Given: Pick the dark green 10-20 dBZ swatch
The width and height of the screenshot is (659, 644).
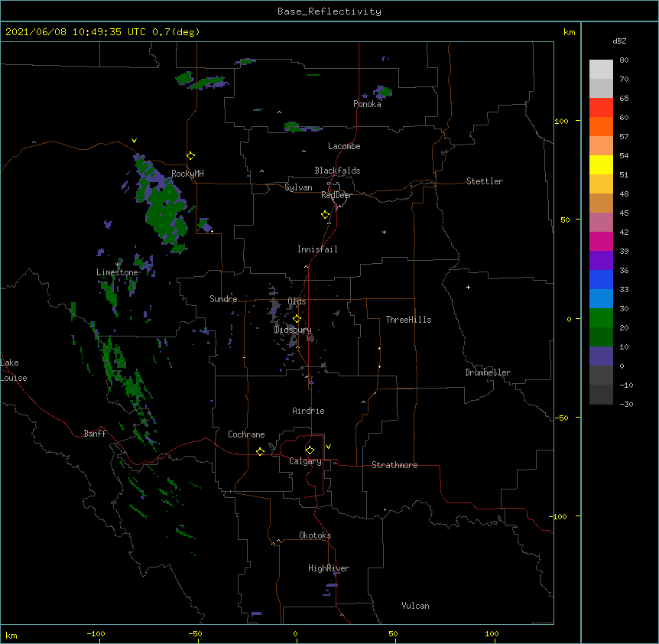Looking at the screenshot, I should coord(601,337).
